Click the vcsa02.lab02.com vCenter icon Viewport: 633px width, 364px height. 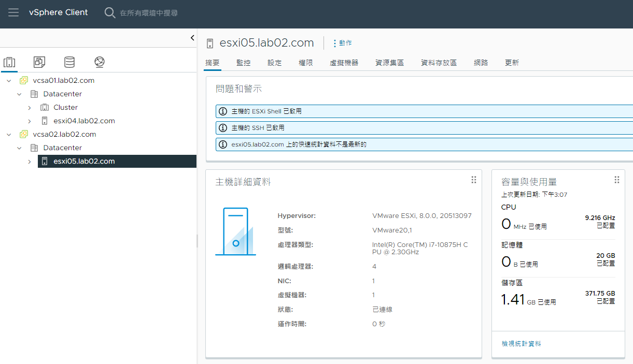tap(24, 135)
